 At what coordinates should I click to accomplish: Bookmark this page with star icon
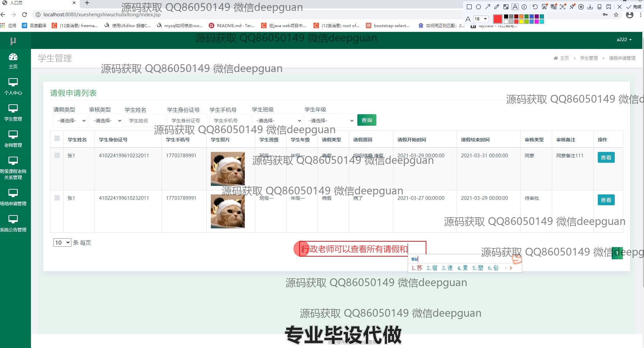pyautogui.click(x=616, y=15)
